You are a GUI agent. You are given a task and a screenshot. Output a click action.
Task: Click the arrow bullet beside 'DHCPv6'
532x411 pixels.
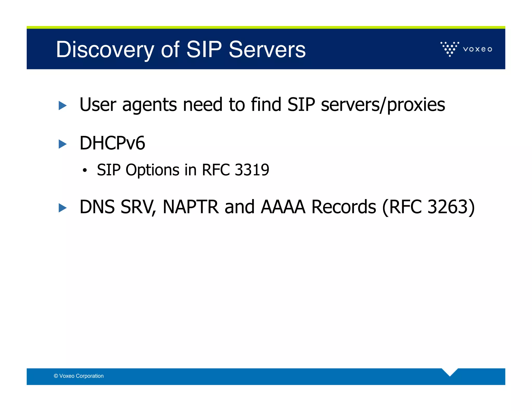[x=63, y=144]
